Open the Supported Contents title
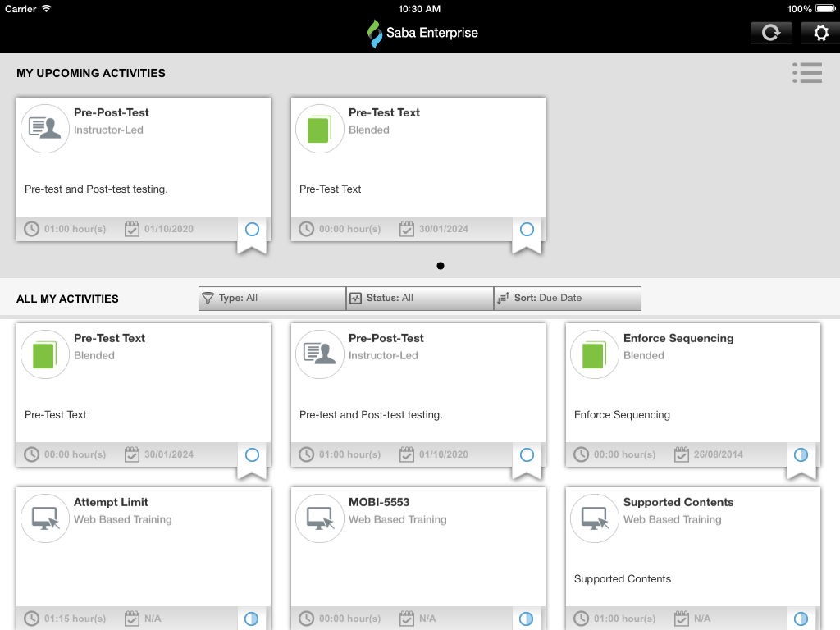 point(678,502)
